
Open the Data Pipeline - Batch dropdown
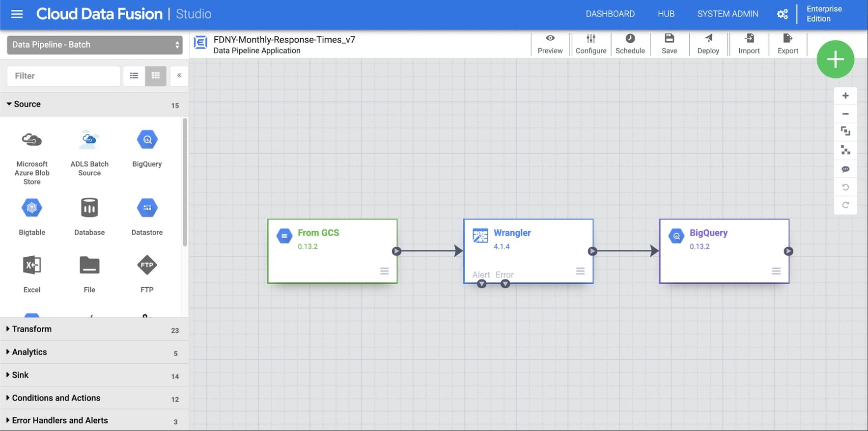[x=95, y=45]
